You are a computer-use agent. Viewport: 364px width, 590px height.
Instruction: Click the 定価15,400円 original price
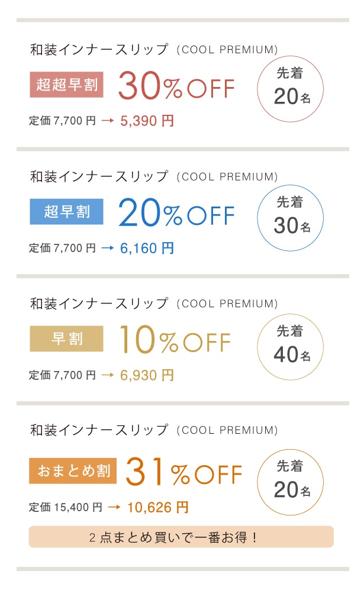click(x=66, y=508)
